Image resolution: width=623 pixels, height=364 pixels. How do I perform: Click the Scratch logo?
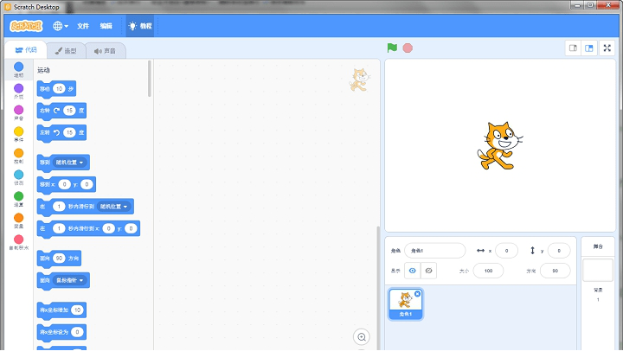[x=26, y=26]
